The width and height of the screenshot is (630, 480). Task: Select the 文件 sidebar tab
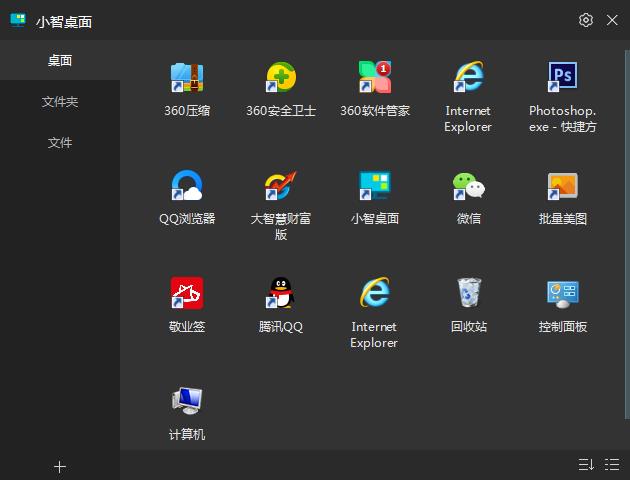(60, 143)
